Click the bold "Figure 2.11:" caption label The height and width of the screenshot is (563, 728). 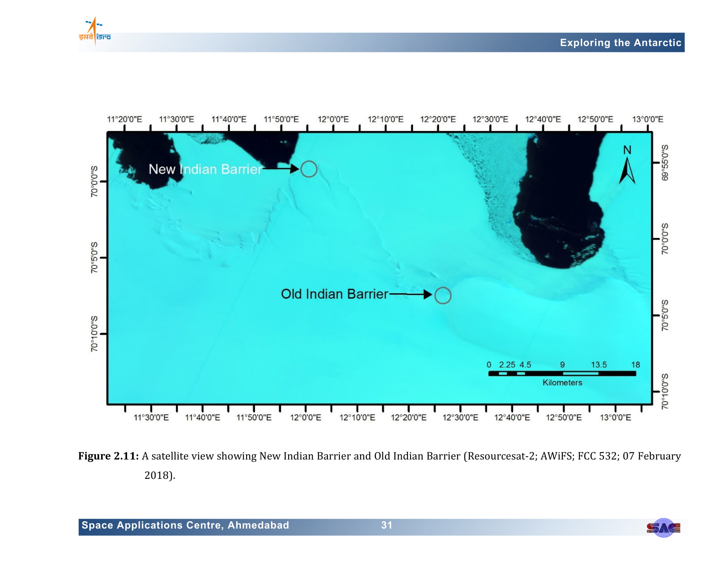coord(108,456)
